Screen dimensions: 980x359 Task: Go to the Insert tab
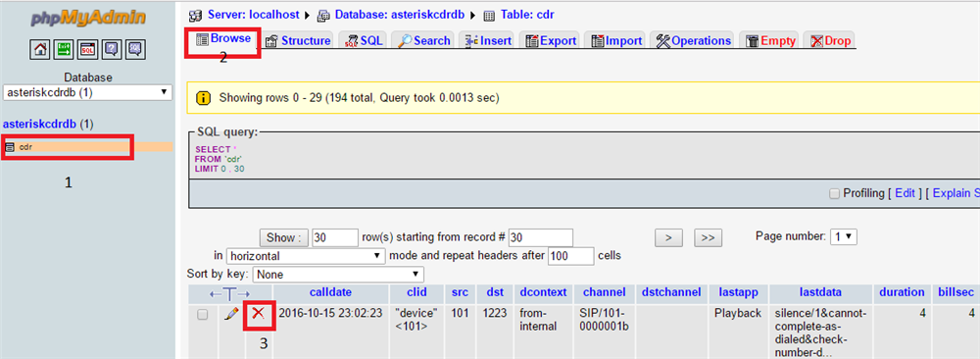(488, 40)
